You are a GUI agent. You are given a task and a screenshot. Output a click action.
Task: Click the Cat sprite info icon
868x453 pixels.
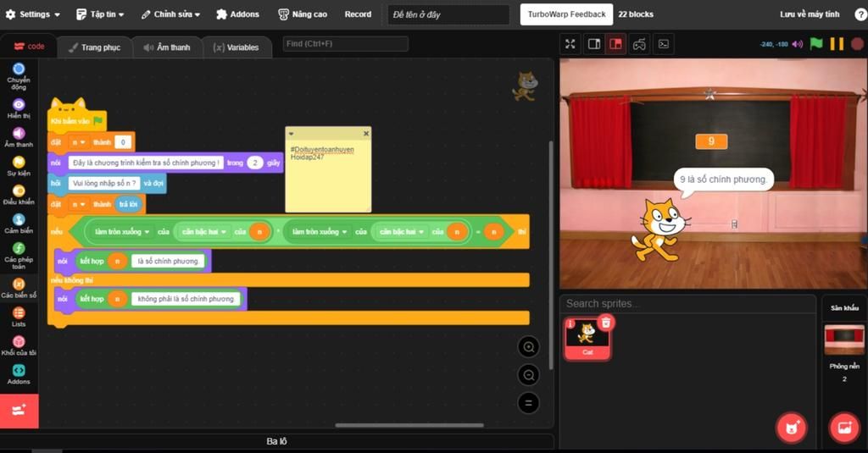pyautogui.click(x=570, y=323)
